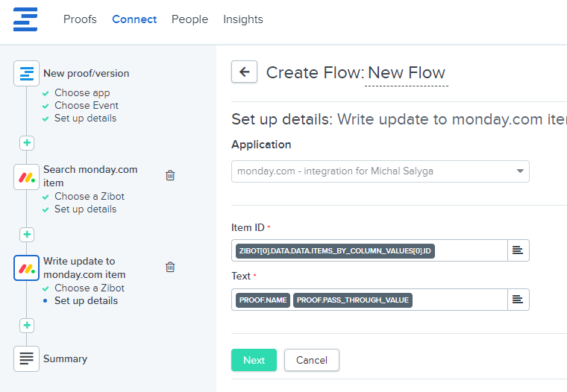567x392 pixels.
Task: Rename the flow by clicking New Flow
Action: [x=407, y=73]
